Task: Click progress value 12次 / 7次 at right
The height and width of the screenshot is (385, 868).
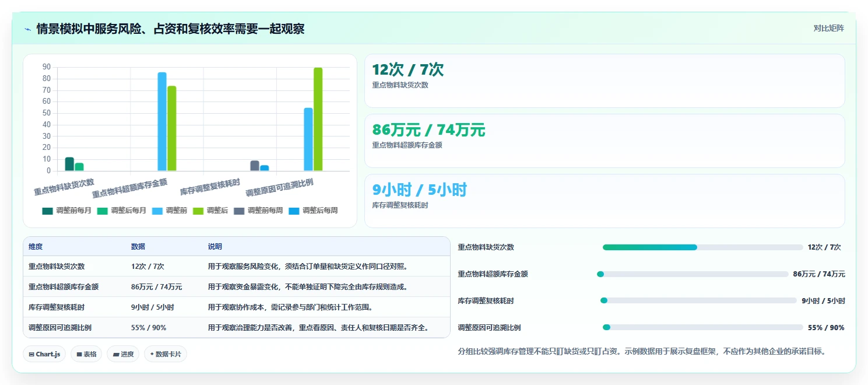Action: coord(824,247)
